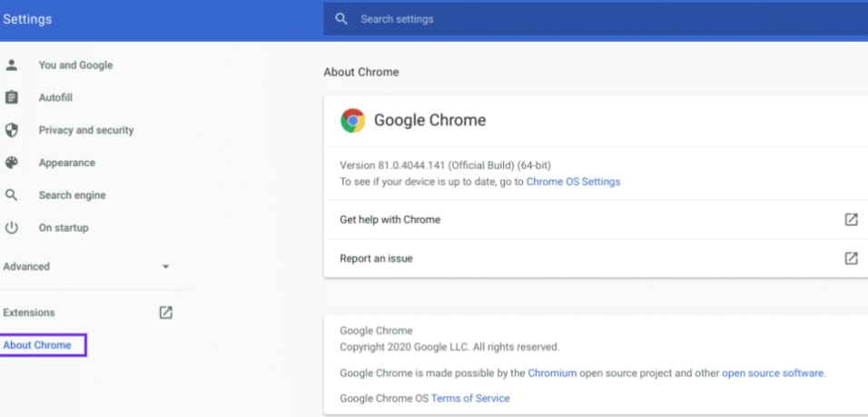Image resolution: width=868 pixels, height=417 pixels.
Task: Open the Chrome OS Settings link
Action: [x=573, y=182]
